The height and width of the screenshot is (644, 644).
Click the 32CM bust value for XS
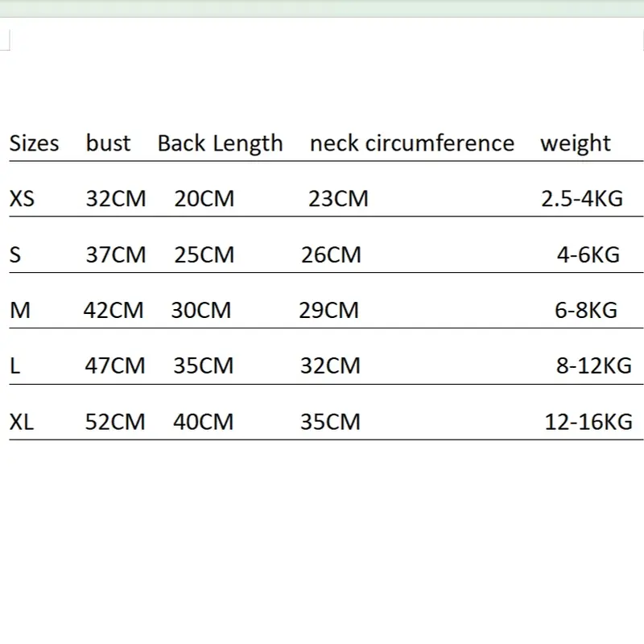pyautogui.click(x=116, y=198)
